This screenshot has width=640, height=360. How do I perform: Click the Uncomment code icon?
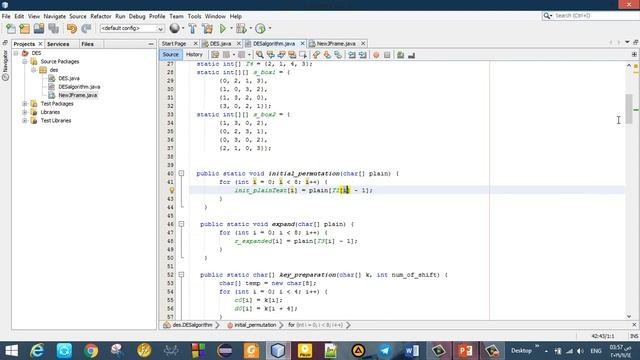[411, 55]
